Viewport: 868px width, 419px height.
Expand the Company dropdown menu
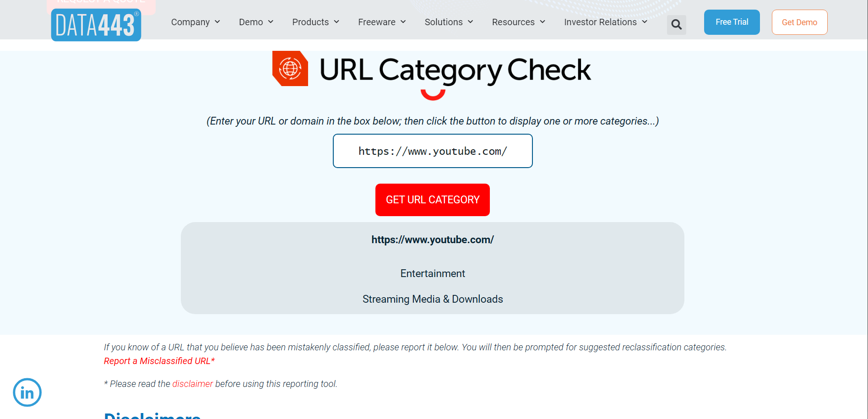coord(195,22)
